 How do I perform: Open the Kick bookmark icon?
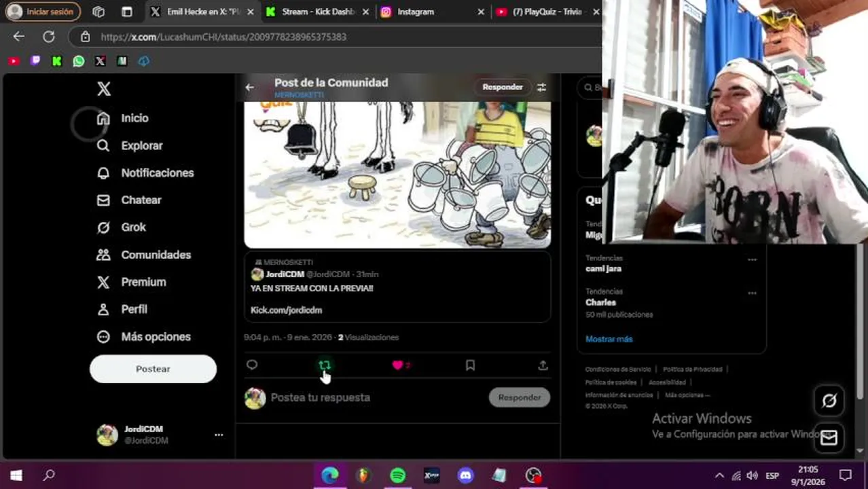point(57,61)
